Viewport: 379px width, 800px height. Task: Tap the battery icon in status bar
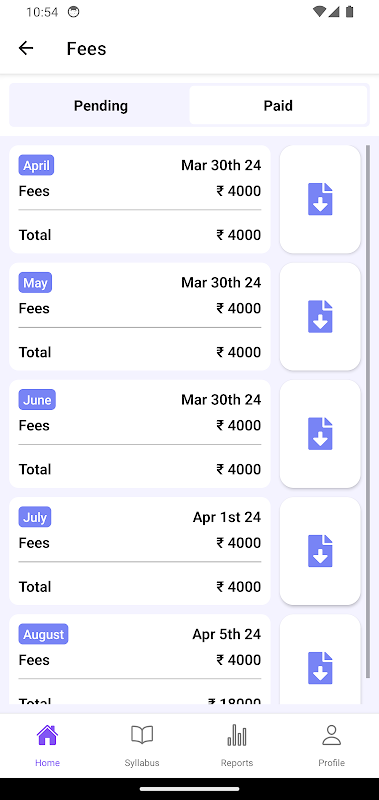349,12
